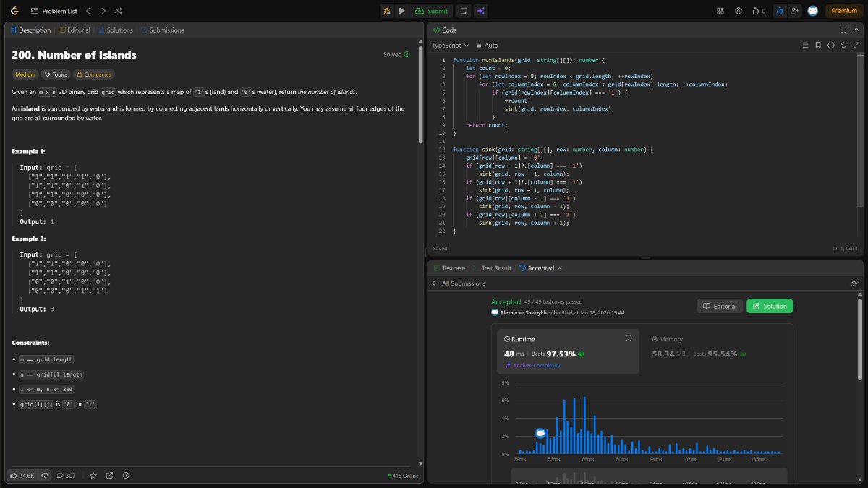Expand the Topics tag section

[x=55, y=74]
